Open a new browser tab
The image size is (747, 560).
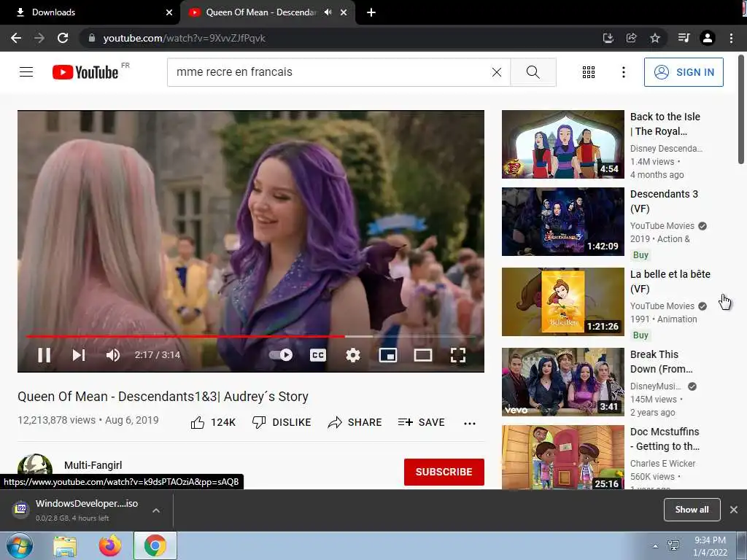tap(371, 12)
